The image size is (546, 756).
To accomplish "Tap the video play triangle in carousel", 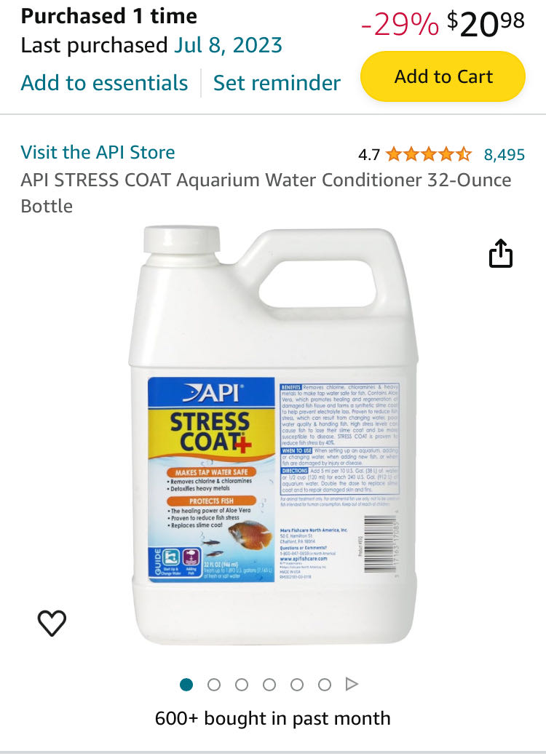I will pyautogui.click(x=352, y=684).
